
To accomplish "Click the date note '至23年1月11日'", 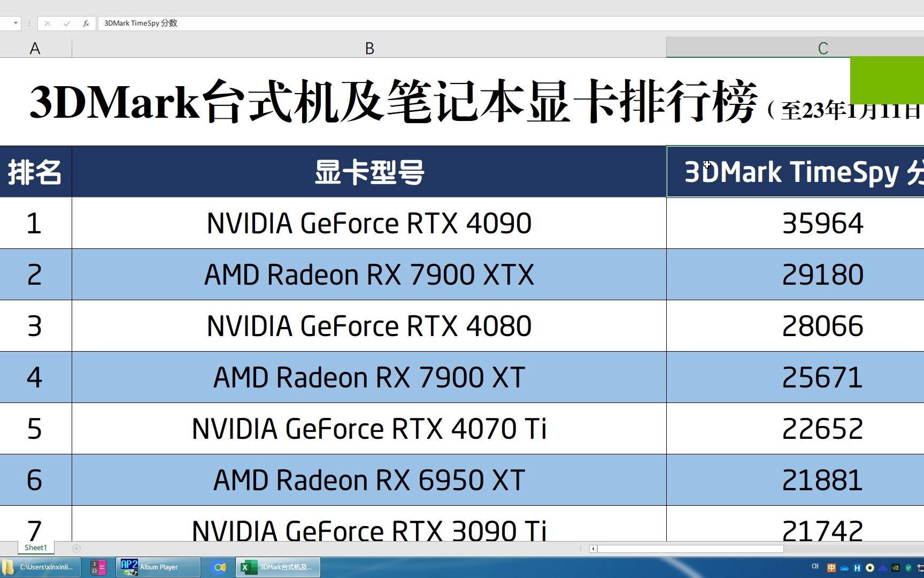I will (x=850, y=110).
